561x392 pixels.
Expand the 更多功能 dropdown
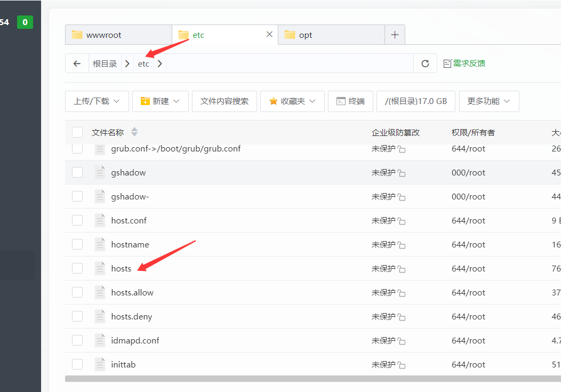[x=489, y=101]
